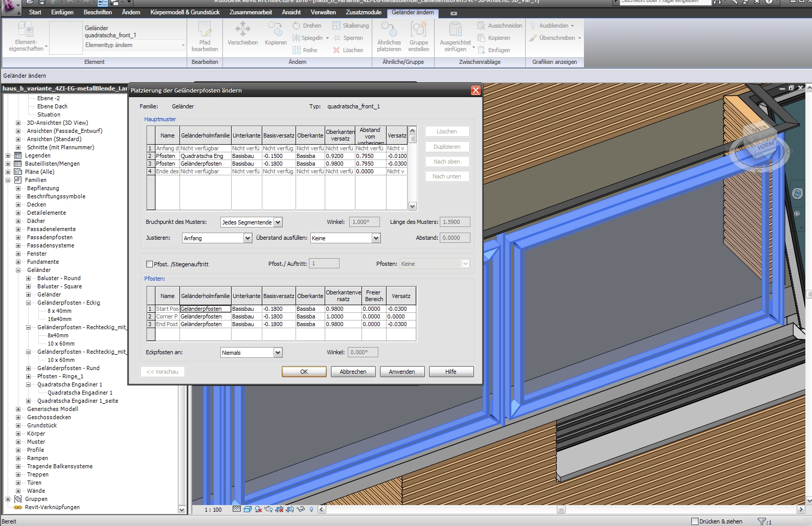
Task: Click the Sperren pin tool
Action: (x=348, y=38)
